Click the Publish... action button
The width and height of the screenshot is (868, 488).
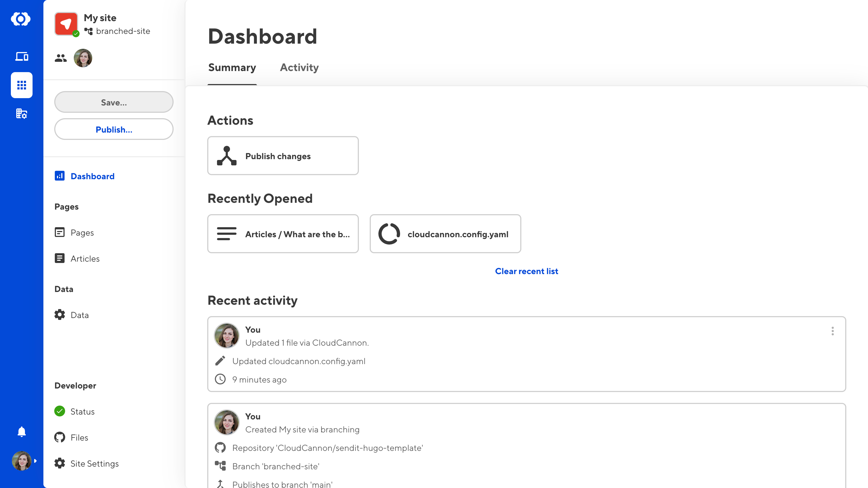(x=114, y=129)
